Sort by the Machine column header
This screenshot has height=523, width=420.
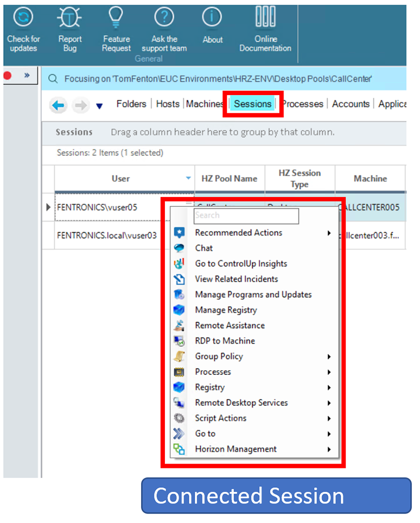[370, 179]
